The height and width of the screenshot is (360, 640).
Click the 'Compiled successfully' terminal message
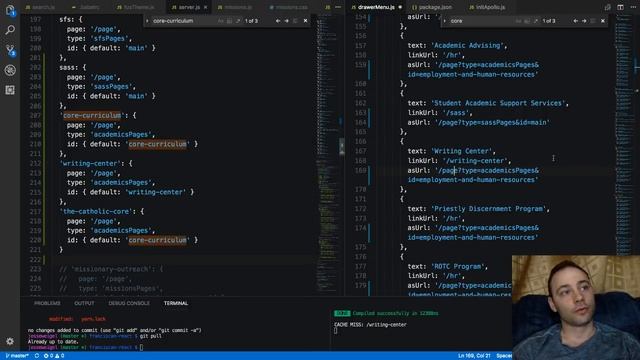tap(395, 313)
